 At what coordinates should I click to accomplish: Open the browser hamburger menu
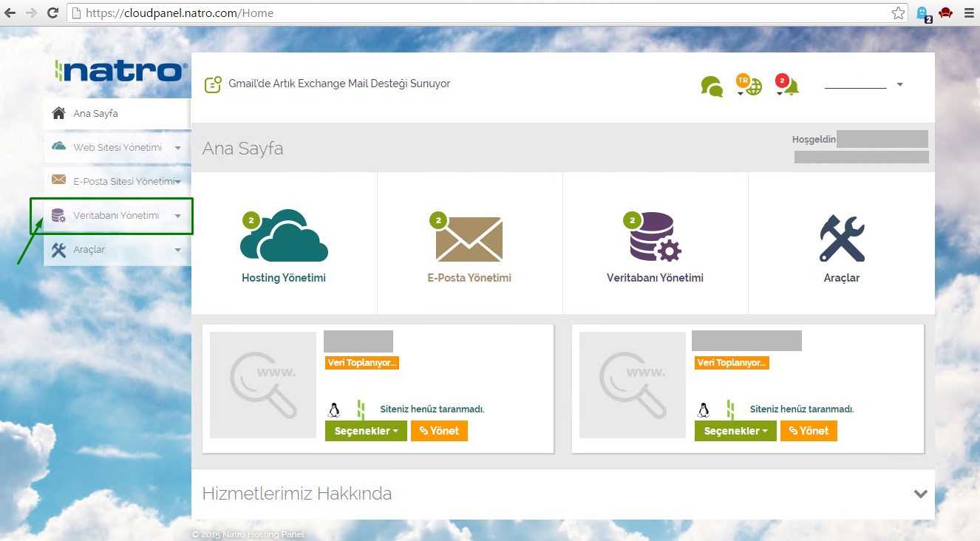(969, 13)
